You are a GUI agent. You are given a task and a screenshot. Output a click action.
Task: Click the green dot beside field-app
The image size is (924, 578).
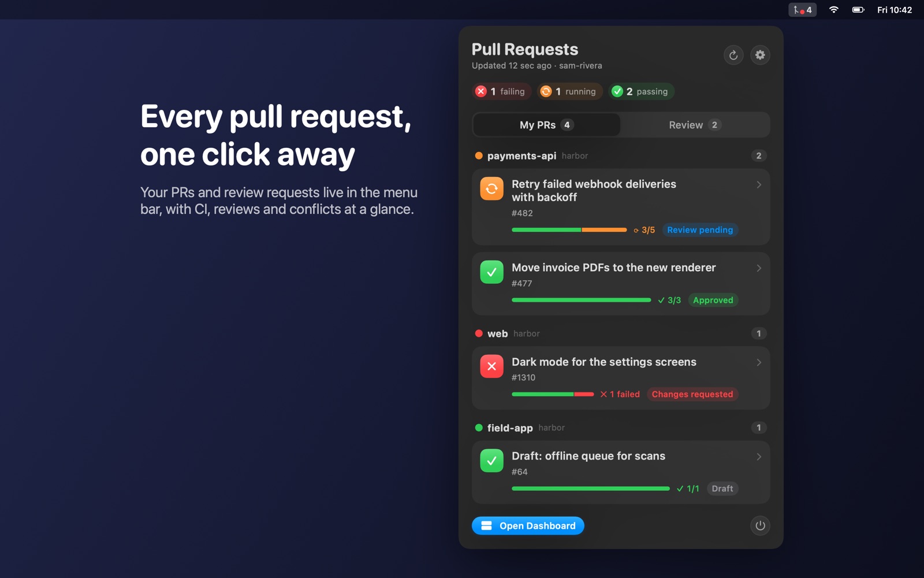pos(479,428)
